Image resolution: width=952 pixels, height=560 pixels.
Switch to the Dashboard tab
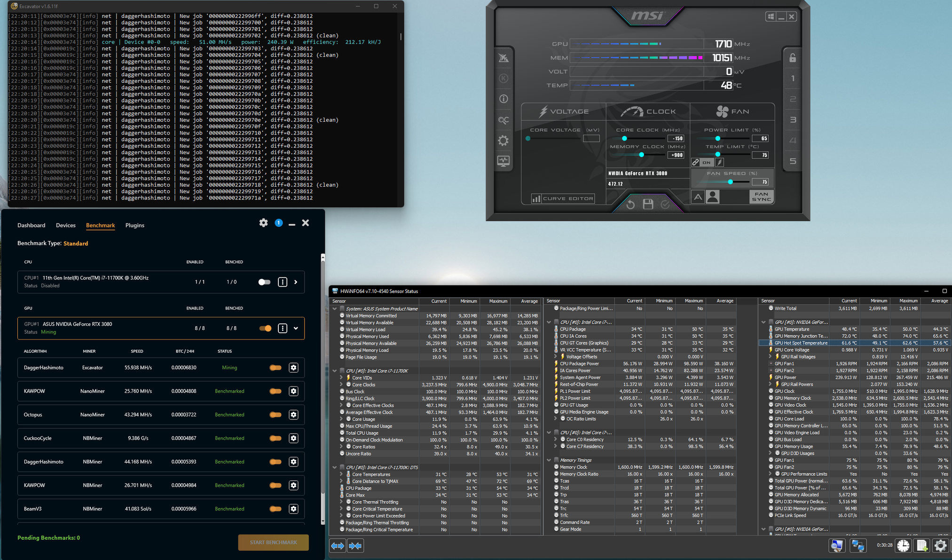tap(31, 225)
